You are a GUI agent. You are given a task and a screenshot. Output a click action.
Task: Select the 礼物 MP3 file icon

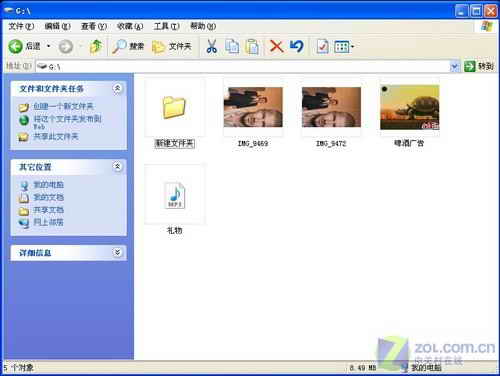[x=175, y=195]
